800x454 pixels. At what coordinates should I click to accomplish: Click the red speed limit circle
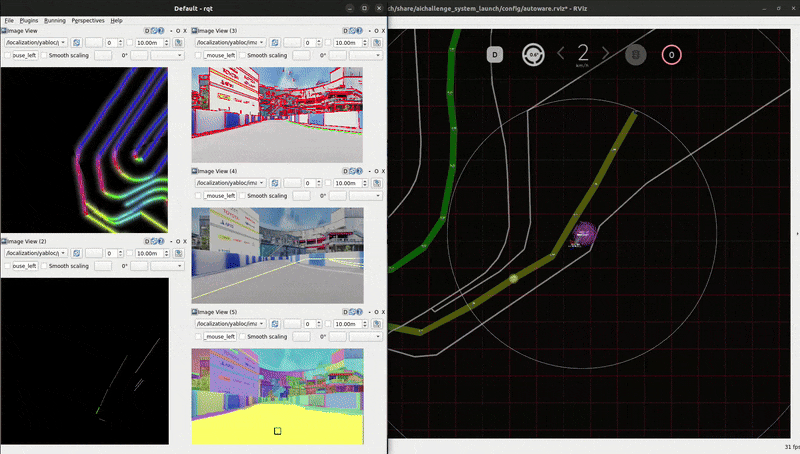click(671, 55)
